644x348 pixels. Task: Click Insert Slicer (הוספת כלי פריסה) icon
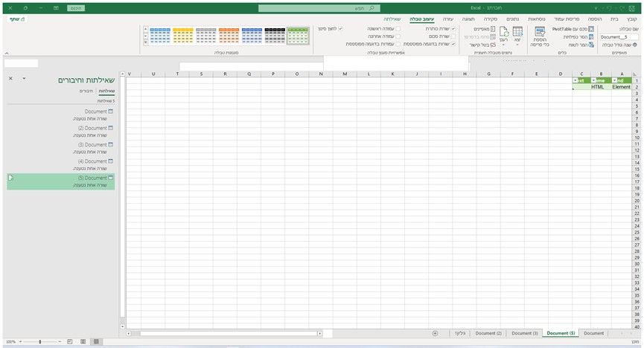540,31
